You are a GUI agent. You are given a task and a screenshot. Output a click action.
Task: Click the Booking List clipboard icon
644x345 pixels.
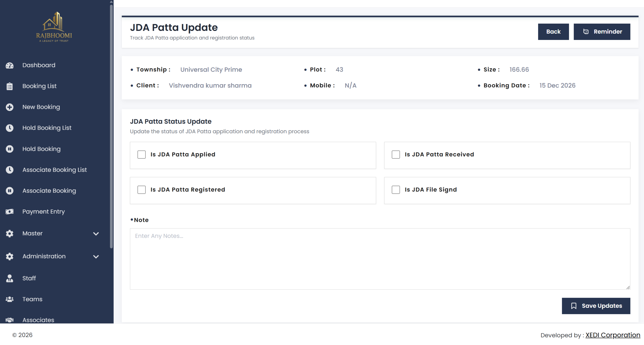[10, 86]
